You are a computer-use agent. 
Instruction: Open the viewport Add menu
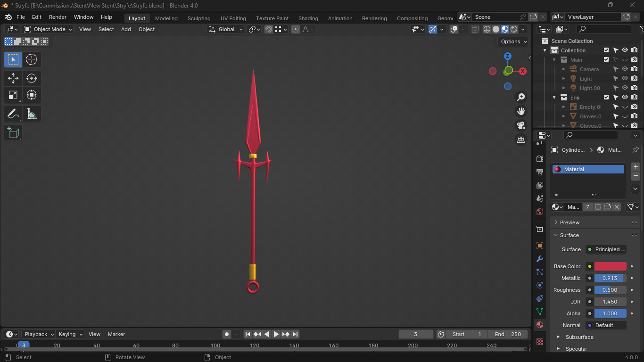[x=126, y=29]
